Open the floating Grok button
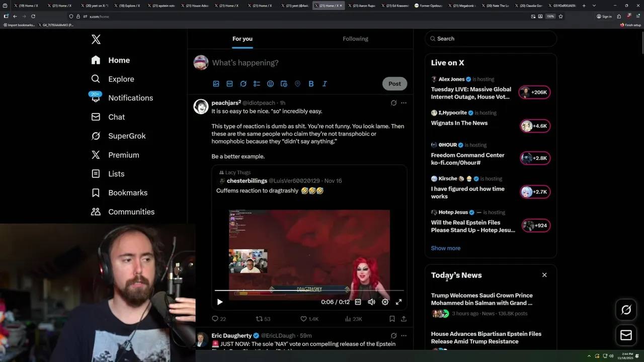The width and height of the screenshot is (644, 362). click(x=626, y=310)
